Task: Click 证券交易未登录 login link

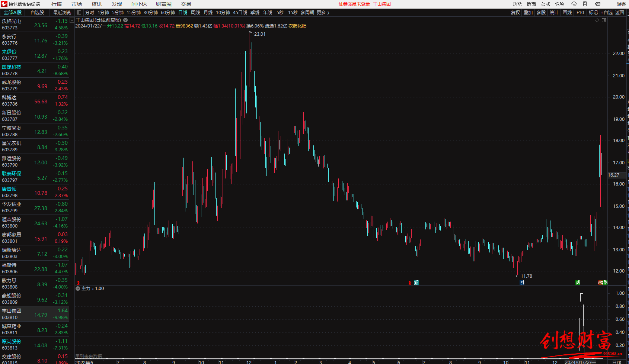Action: (354, 4)
